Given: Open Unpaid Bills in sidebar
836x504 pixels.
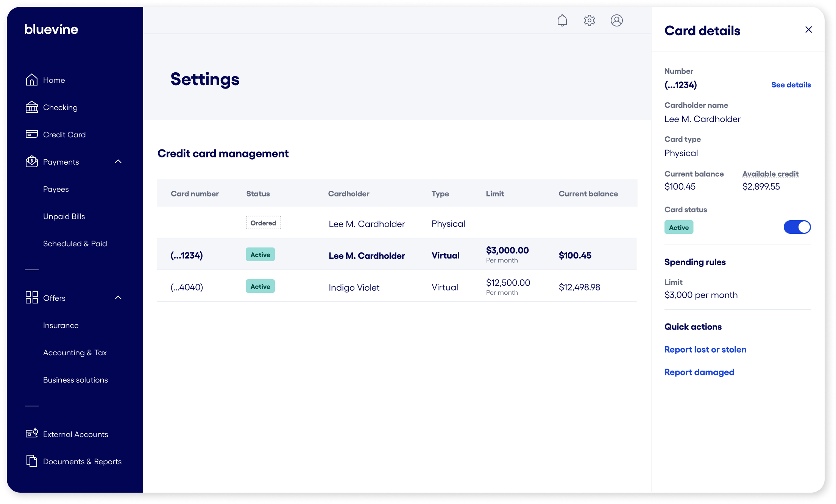Looking at the screenshot, I should tap(64, 216).
